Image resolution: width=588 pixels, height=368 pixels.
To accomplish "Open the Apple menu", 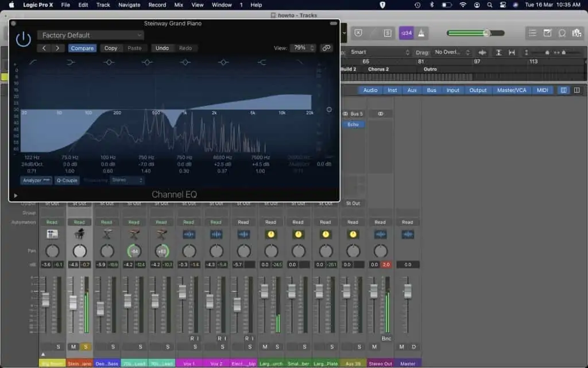I will (x=11, y=5).
